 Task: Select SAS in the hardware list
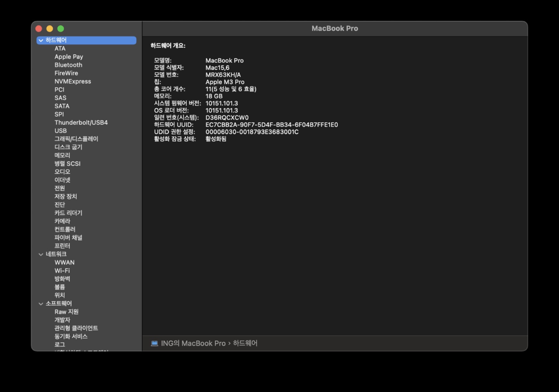coord(60,98)
